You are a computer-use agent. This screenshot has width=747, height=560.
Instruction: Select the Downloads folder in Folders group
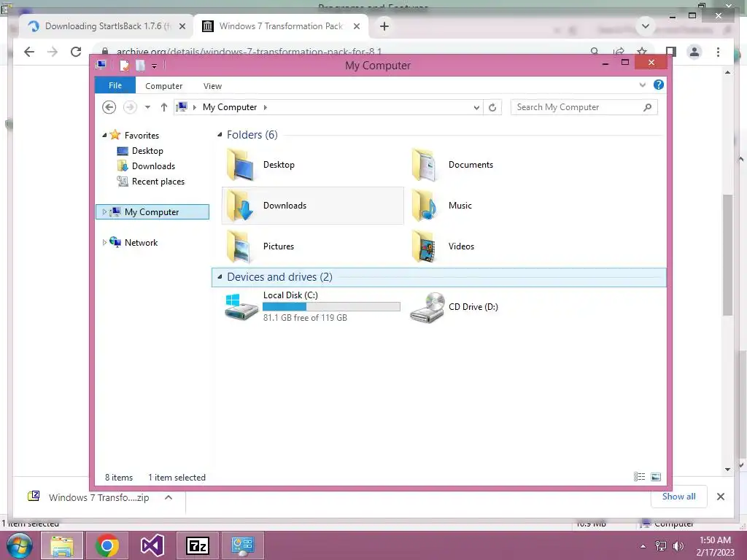coord(312,206)
